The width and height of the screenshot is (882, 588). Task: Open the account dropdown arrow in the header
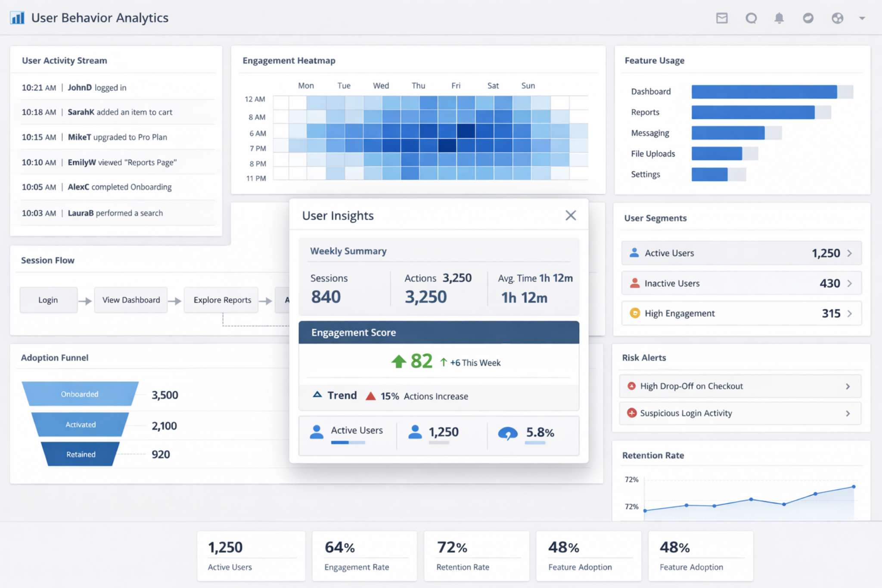coord(863,19)
